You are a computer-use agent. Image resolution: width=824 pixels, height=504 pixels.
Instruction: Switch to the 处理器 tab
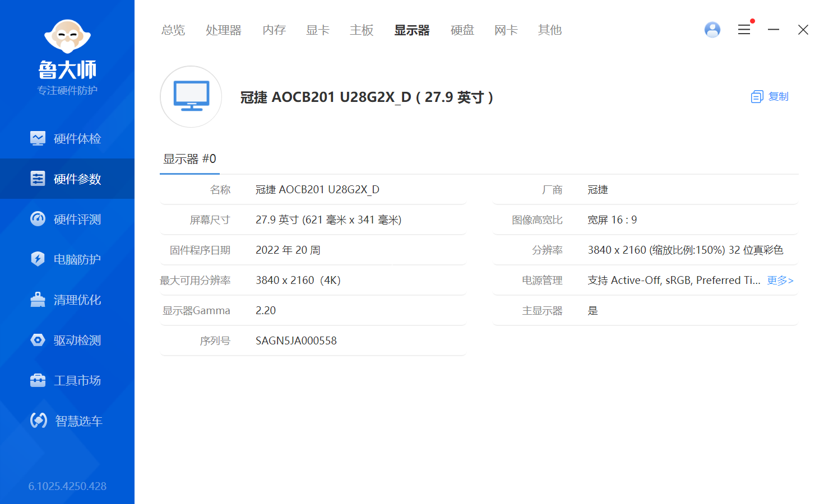pyautogui.click(x=224, y=30)
